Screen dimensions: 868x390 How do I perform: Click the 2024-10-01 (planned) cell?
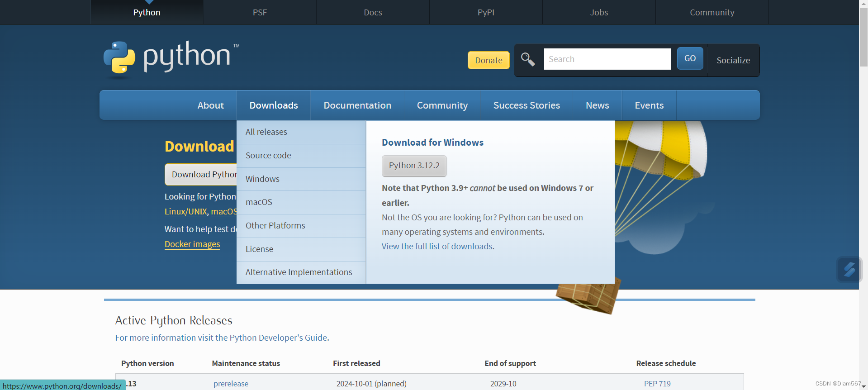click(371, 384)
